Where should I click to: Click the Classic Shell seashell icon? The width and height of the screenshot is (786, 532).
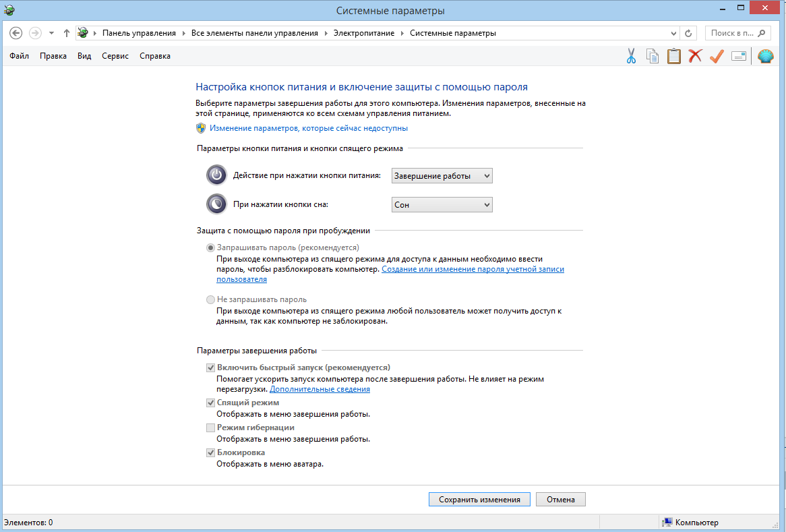(x=765, y=56)
